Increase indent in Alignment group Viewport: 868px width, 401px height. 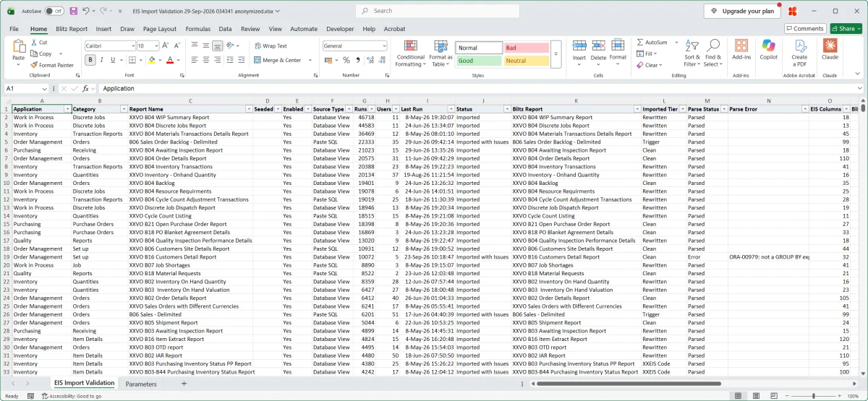[242, 60]
